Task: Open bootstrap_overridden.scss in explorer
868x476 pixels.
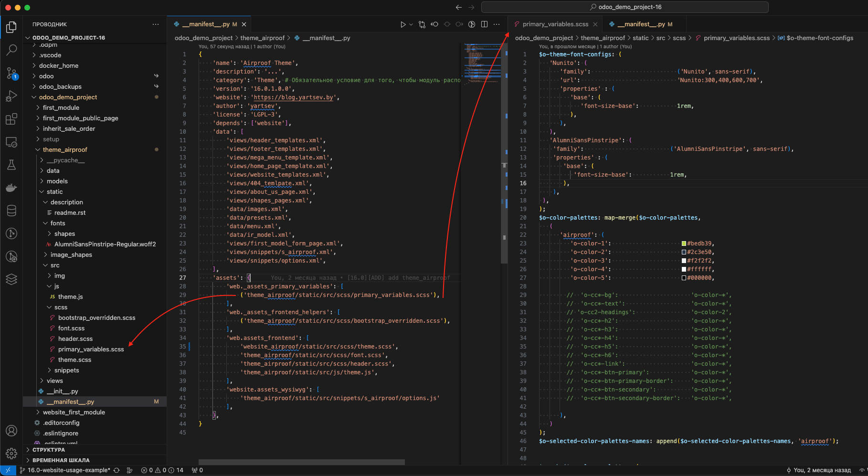Action: coord(95,317)
